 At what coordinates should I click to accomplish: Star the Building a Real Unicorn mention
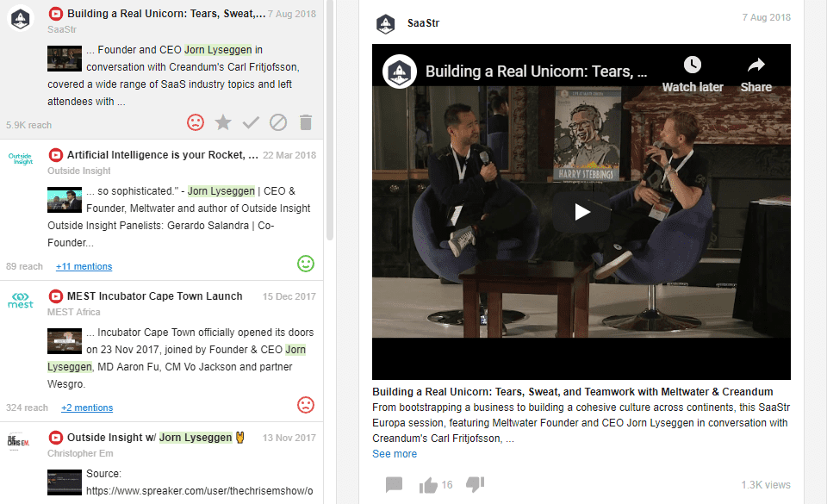pos(223,122)
